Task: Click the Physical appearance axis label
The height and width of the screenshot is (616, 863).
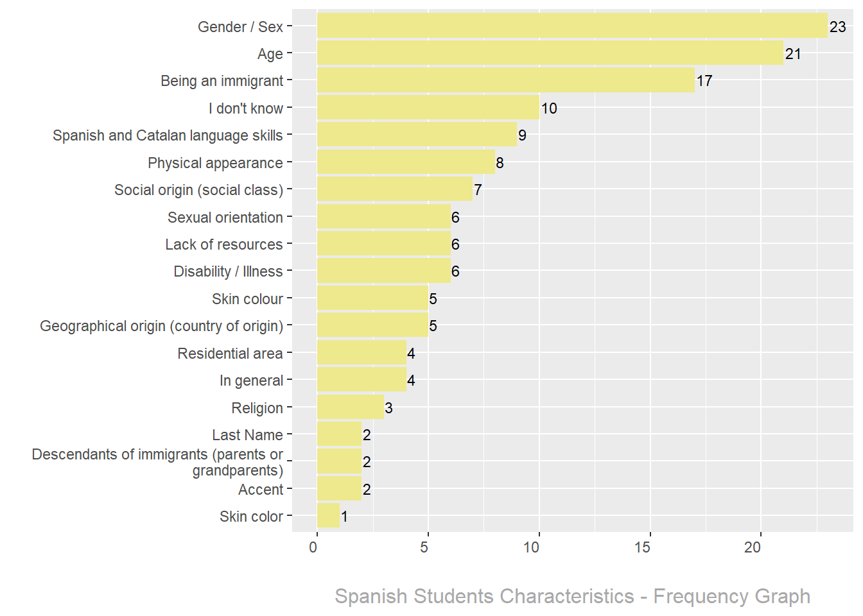Action: point(215,163)
